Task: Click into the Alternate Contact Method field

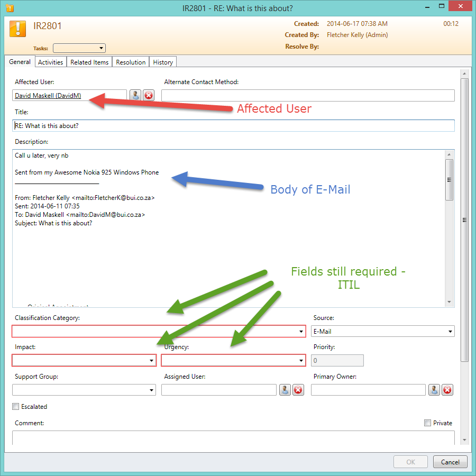Action: pos(308,95)
